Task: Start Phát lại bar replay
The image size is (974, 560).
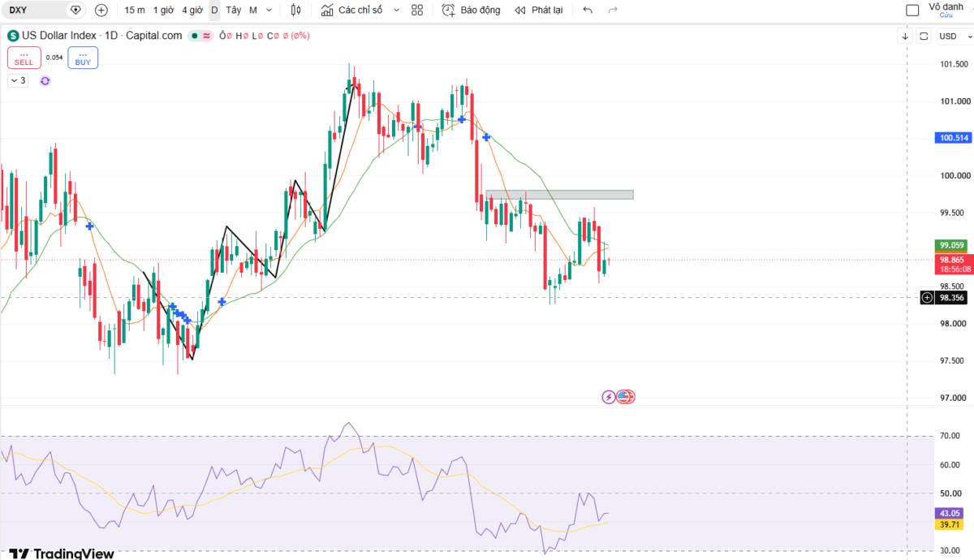Action: click(539, 10)
